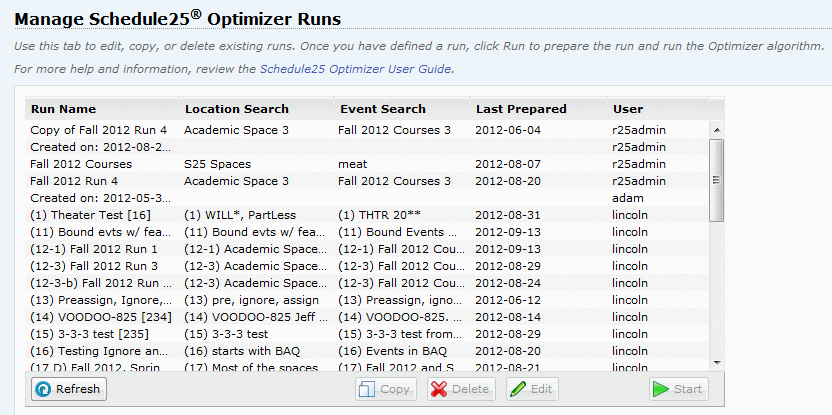Viewport: 832px width, 415px height.
Task: Click the (16) starts with BAQ location cell
Action: point(242,351)
